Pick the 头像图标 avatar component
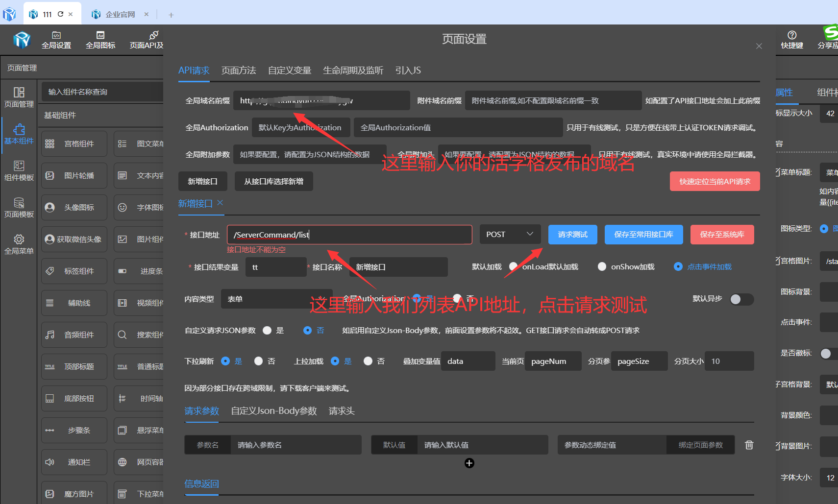The image size is (838, 504). click(74, 207)
